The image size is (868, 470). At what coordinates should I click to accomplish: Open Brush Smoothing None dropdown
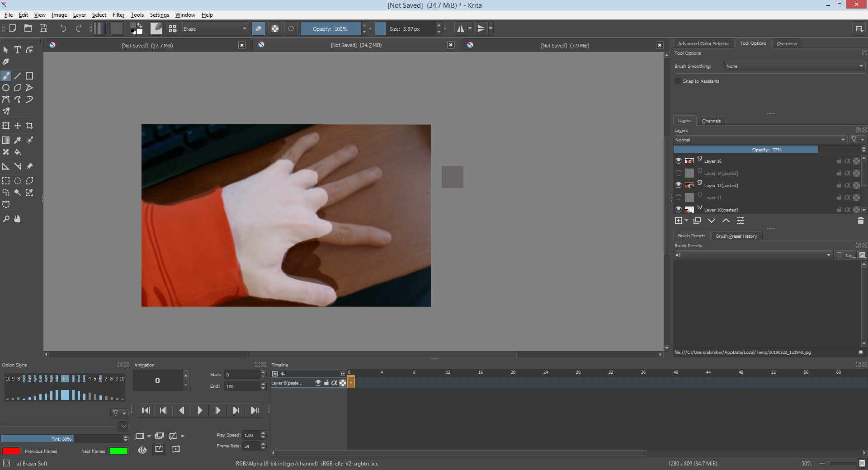795,66
